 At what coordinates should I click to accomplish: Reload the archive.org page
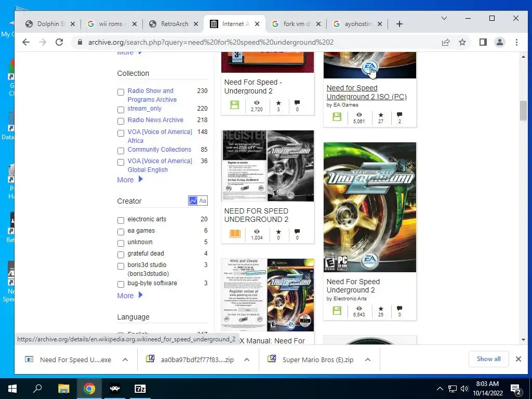click(x=59, y=42)
